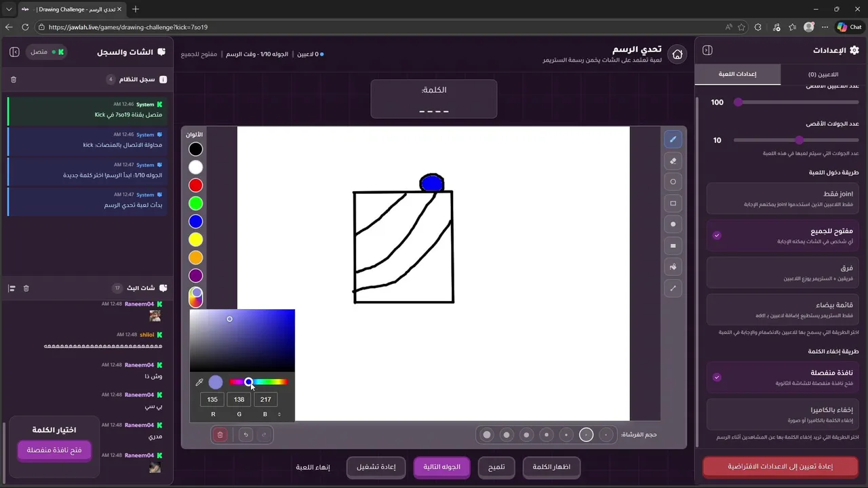
Task: Select 'join! فقط' entry mode
Action: click(783, 199)
